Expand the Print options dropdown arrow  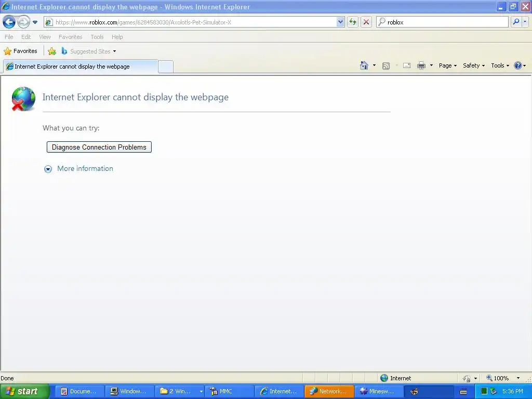[431, 65]
